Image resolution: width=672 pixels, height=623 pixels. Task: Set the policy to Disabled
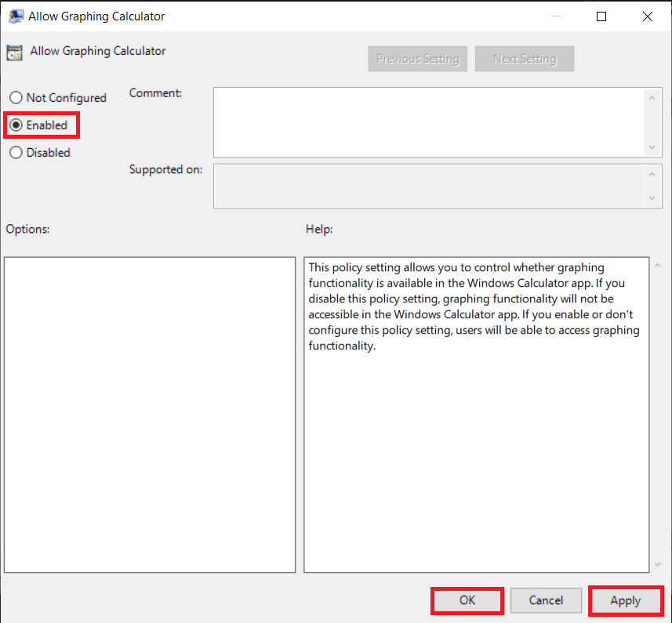pyautogui.click(x=16, y=153)
